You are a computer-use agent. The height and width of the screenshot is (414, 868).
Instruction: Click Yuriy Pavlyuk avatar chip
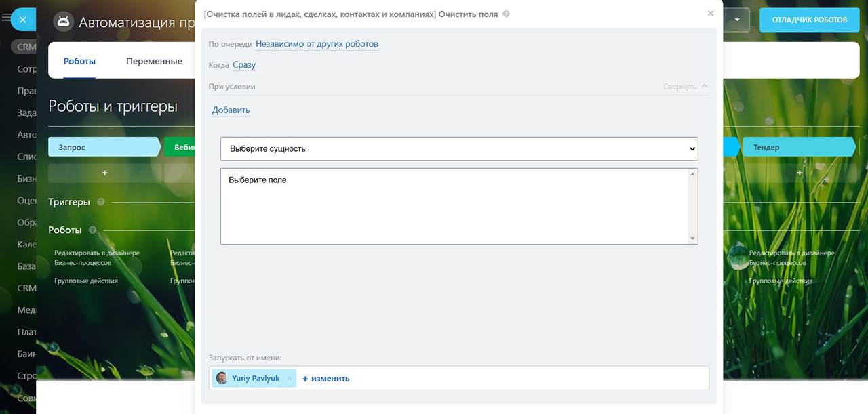(254, 378)
